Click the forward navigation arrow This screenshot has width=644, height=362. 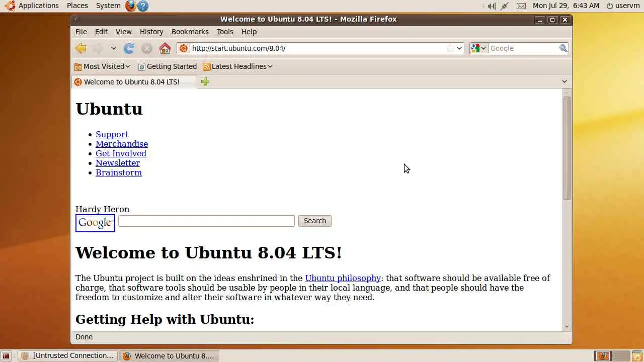[x=98, y=48]
